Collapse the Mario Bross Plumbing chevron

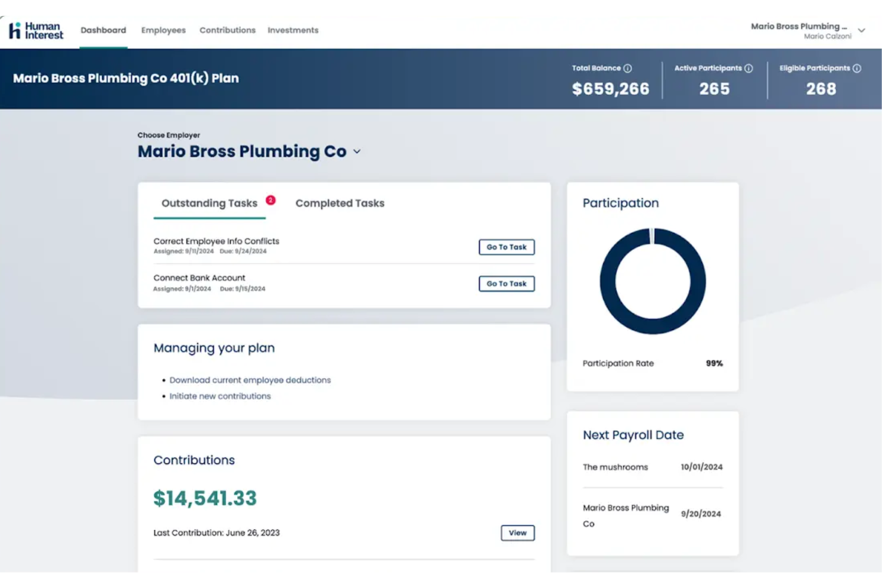click(x=861, y=30)
